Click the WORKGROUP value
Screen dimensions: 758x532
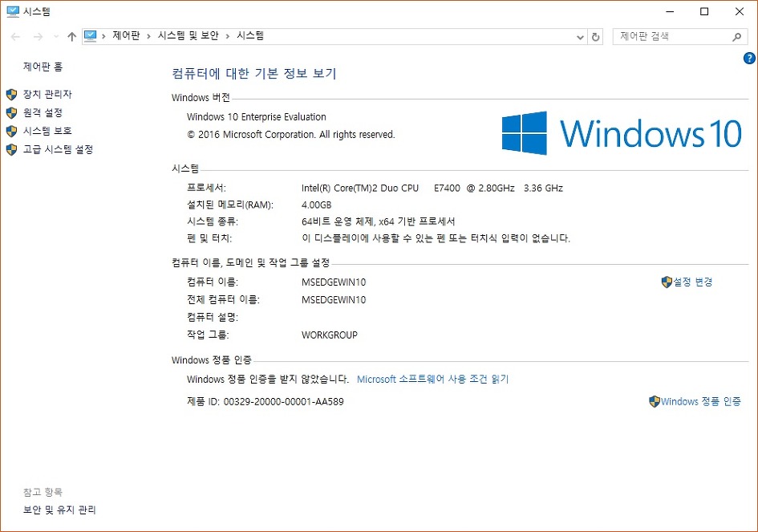tap(329, 335)
